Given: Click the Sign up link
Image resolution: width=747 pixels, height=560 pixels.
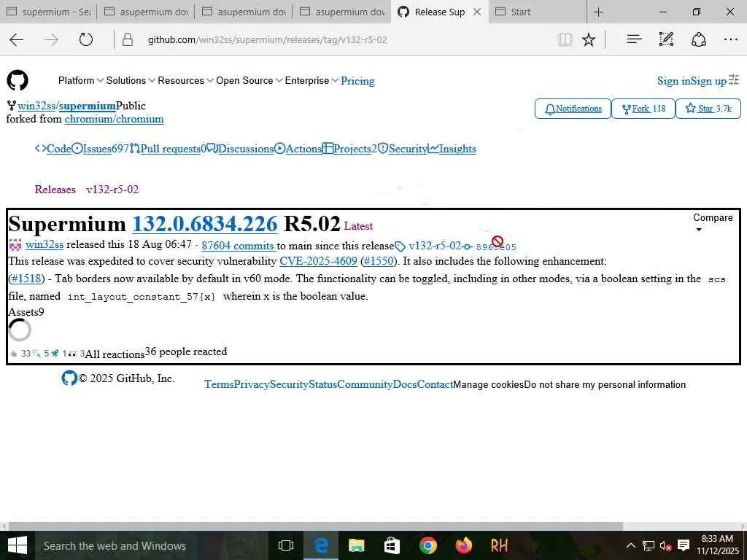Looking at the screenshot, I should pos(708,81).
